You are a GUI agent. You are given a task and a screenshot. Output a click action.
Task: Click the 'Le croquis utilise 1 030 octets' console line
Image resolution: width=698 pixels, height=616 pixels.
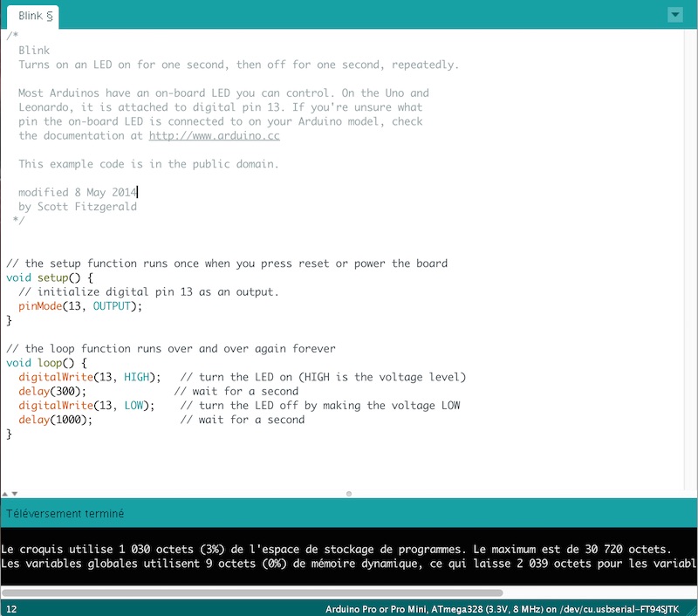[336, 549]
